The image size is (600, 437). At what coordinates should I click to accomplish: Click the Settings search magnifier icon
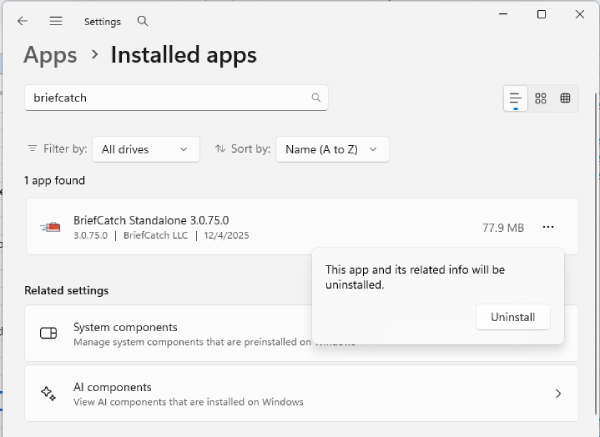[143, 21]
